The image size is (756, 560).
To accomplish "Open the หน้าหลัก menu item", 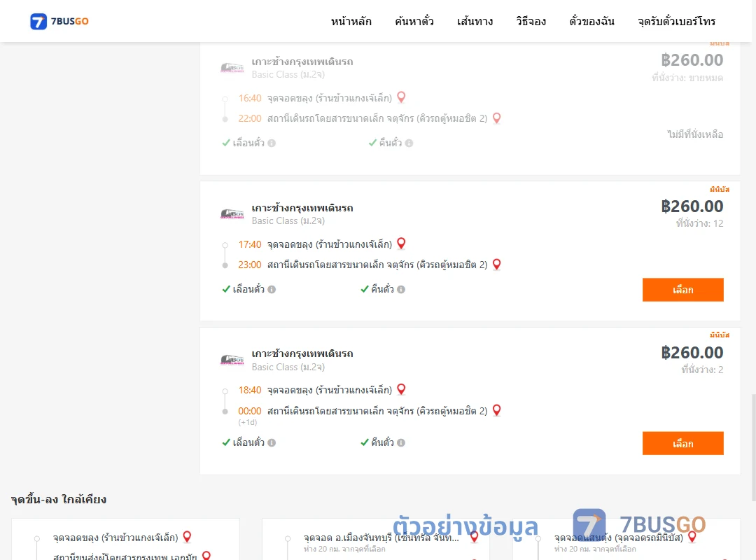I will click(351, 21).
